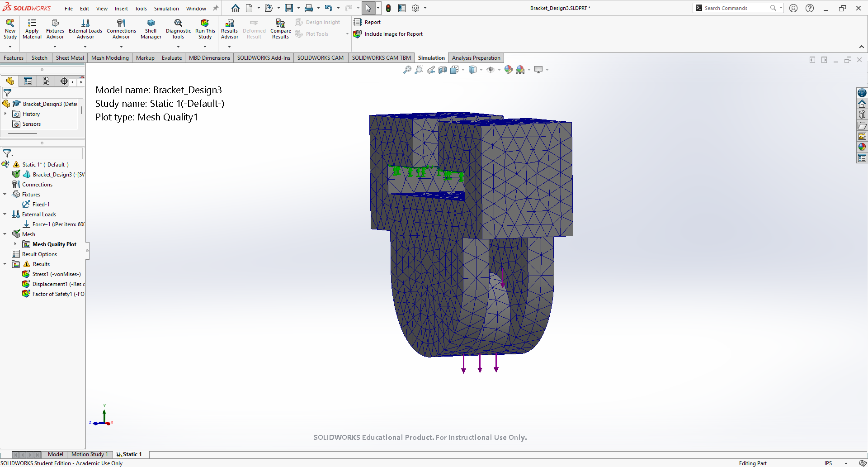Collapse the Mesh folder
Screen dimensions: 868x467
point(5,234)
